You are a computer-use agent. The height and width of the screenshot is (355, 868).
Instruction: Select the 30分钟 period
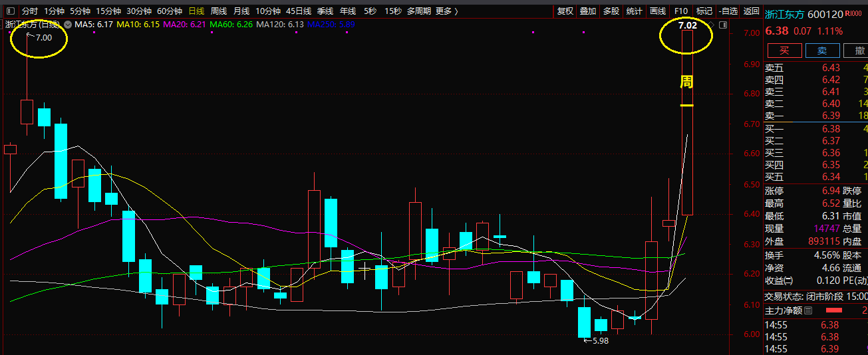click(x=139, y=11)
